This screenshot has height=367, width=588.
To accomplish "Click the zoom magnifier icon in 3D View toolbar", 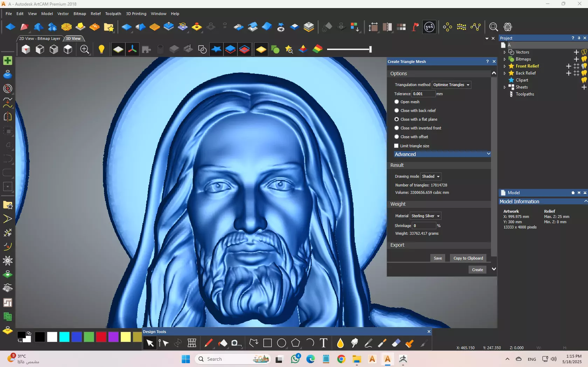I will pos(84,49).
